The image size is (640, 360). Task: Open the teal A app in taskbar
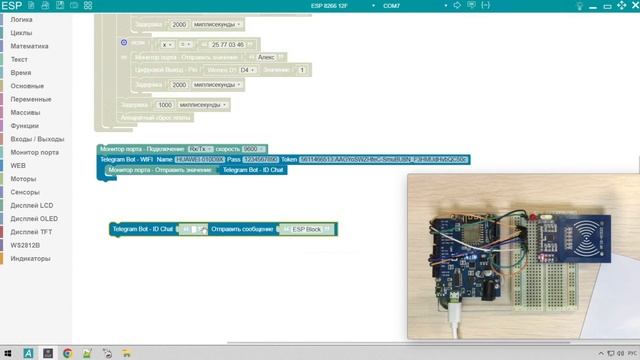[28, 353]
